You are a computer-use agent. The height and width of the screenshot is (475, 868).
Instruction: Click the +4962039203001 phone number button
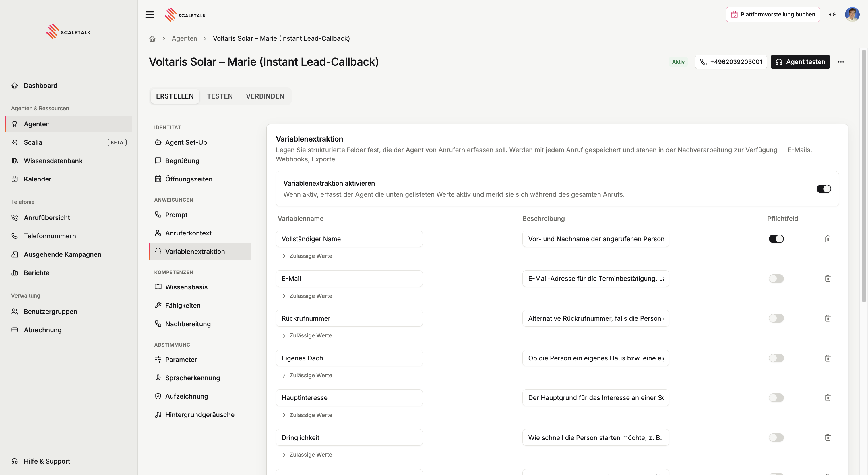point(731,62)
